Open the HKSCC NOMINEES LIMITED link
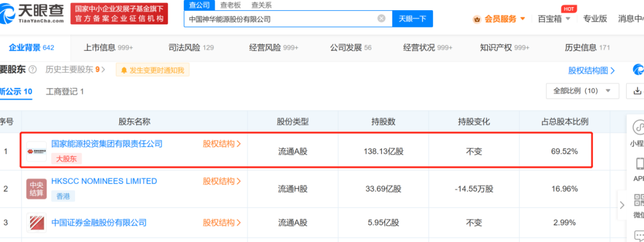Screen dimensions: 644x242 point(104,181)
